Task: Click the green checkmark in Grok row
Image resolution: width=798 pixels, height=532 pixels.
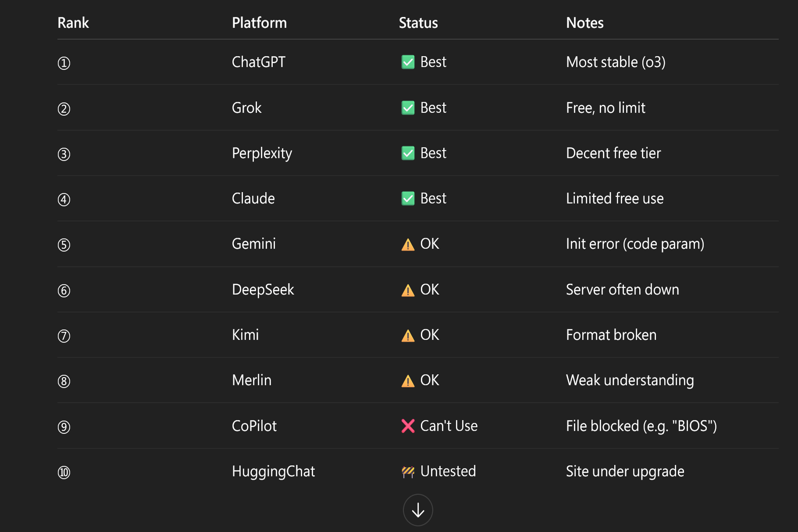Action: (408, 108)
